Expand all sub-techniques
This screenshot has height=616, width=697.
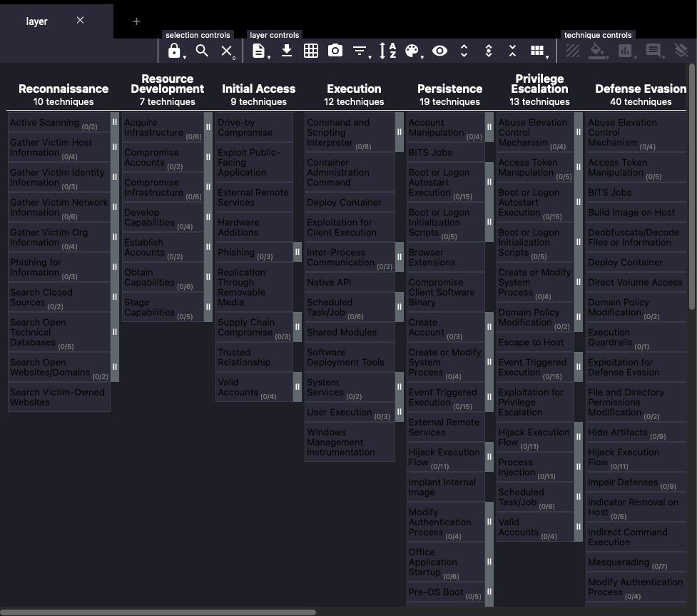click(463, 51)
